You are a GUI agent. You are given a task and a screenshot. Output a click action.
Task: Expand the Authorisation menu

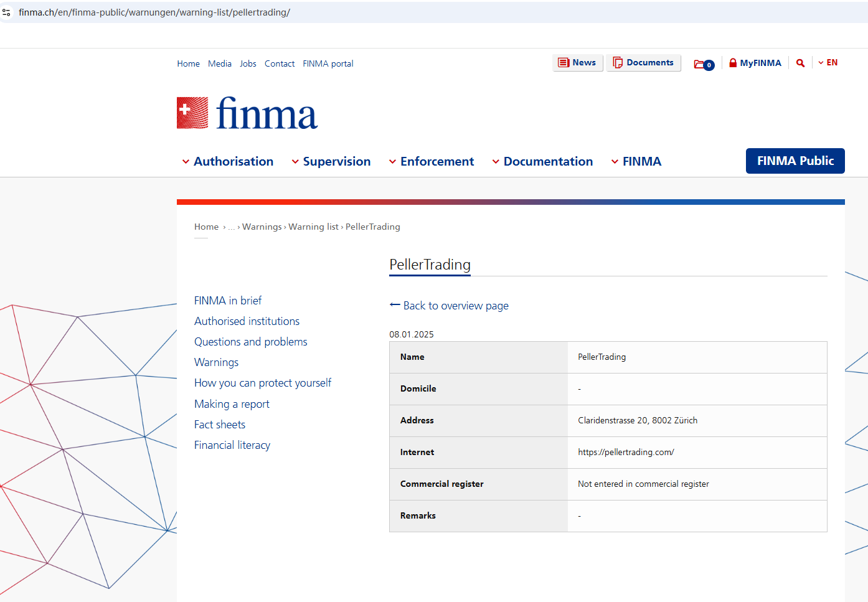[228, 162]
